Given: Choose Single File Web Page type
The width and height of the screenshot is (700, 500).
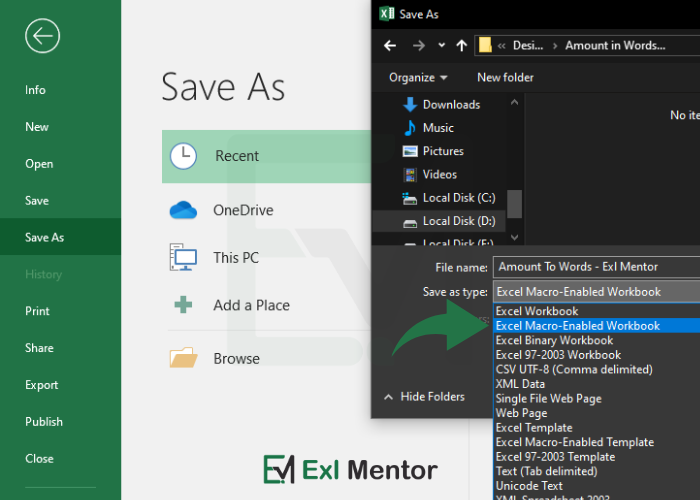Looking at the screenshot, I should pyautogui.click(x=597, y=399).
